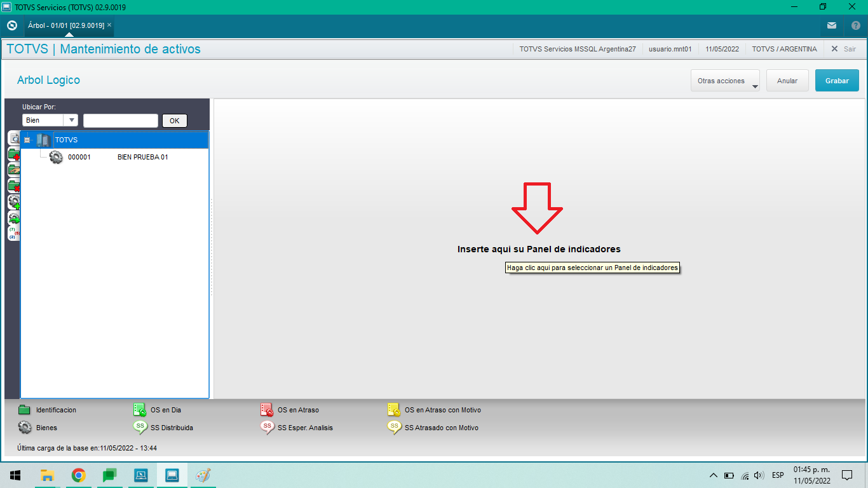The height and width of the screenshot is (488, 868).
Task: Click OK button next to search field
Action: (x=175, y=121)
